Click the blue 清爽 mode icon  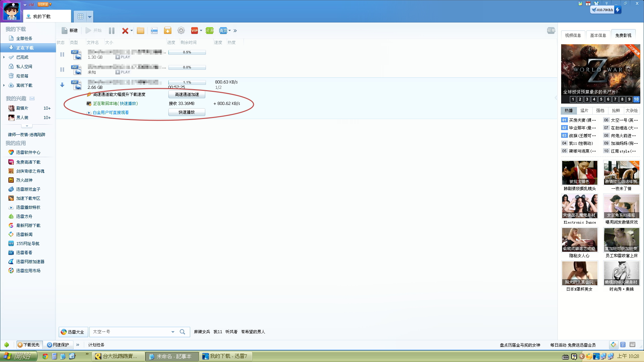click(223, 31)
